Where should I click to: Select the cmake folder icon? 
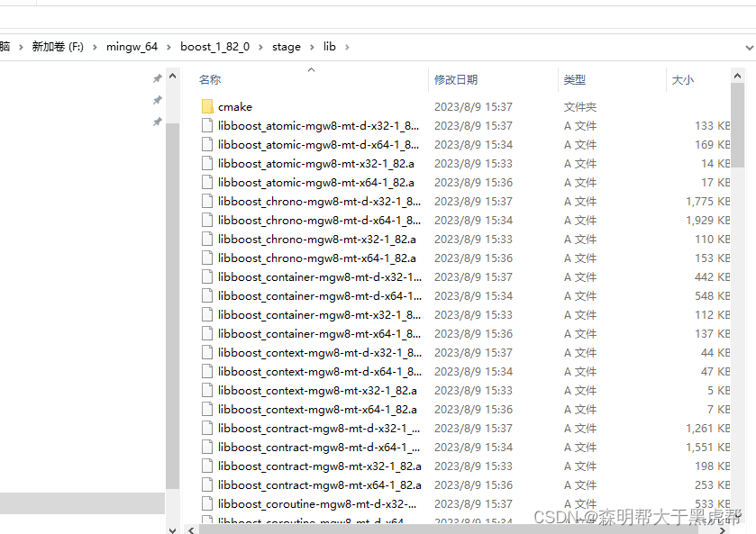click(x=207, y=106)
